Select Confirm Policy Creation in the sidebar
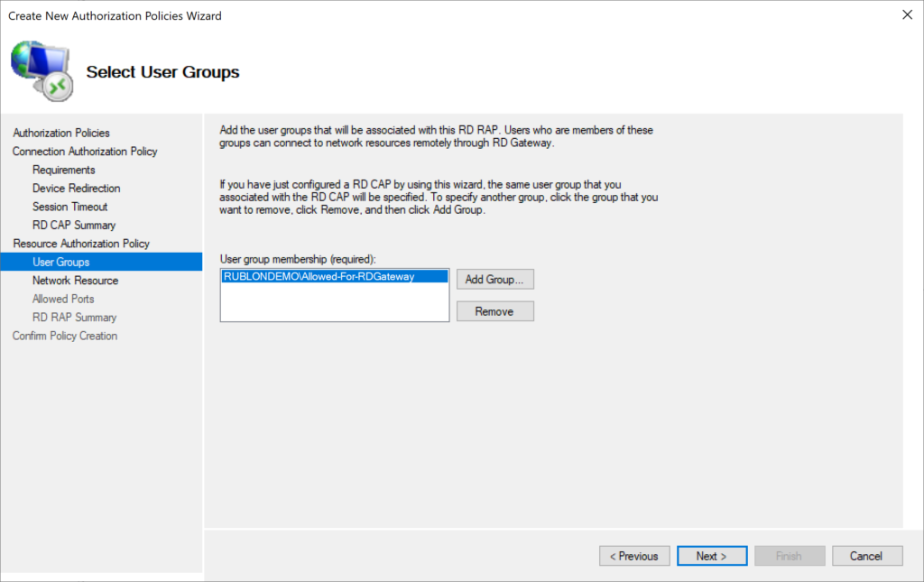Image resolution: width=924 pixels, height=582 pixels. pyautogui.click(x=65, y=335)
